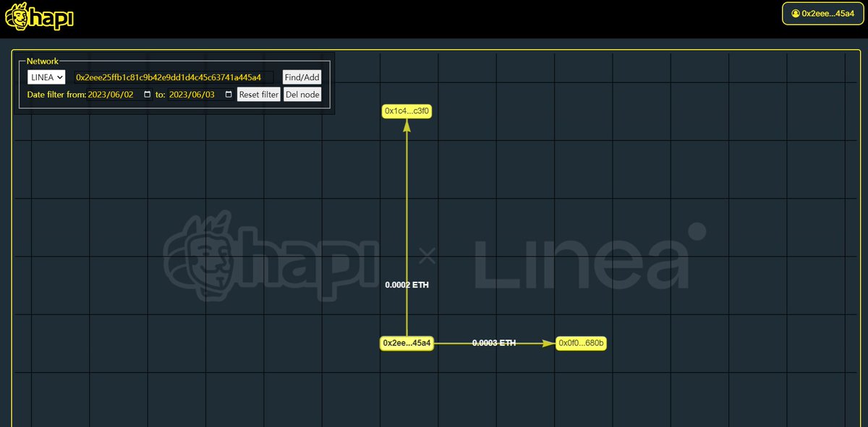Viewport: 868px width, 427px height.
Task: Click the from date field 2023/06/02
Action: point(112,94)
